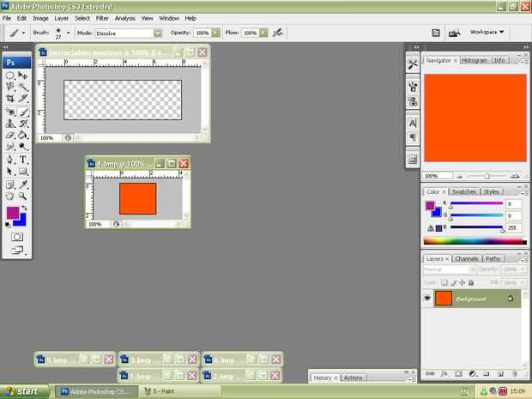This screenshot has width=532, height=399.
Task: Open the Paragraph panel icon
Action: [x=413, y=137]
